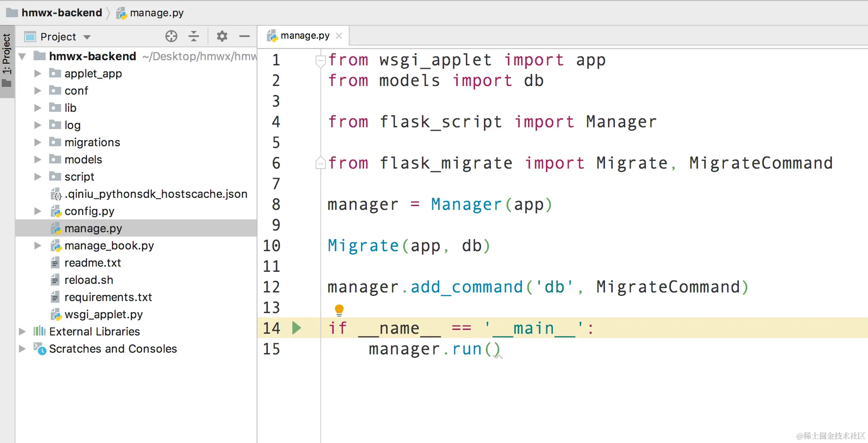Click the fold marker on line 1
The image size is (868, 443).
(x=320, y=61)
